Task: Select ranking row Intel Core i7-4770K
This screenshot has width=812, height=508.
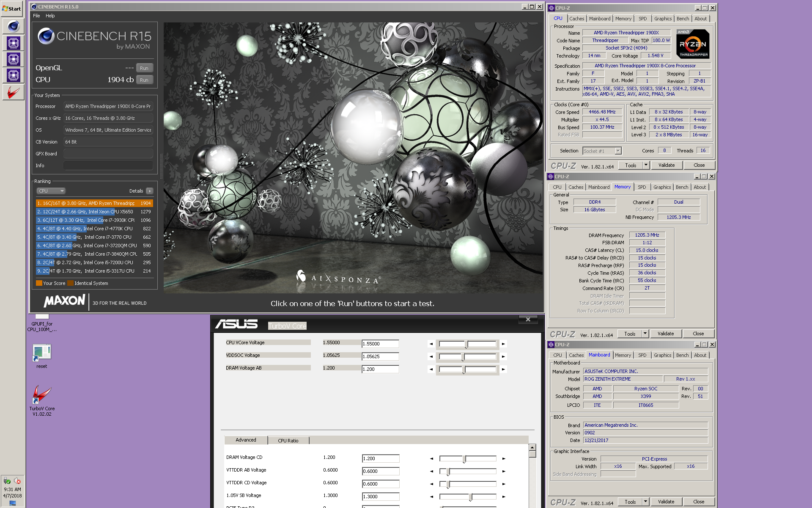Action: [94, 229]
